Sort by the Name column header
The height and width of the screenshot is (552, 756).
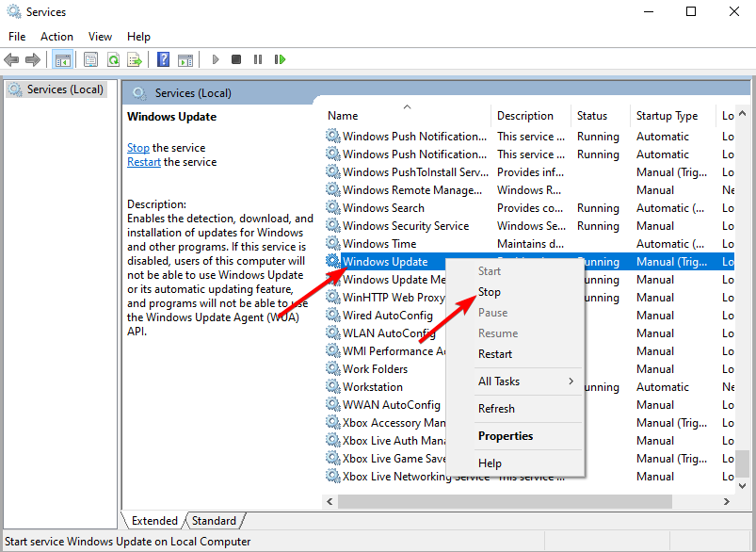pyautogui.click(x=407, y=115)
